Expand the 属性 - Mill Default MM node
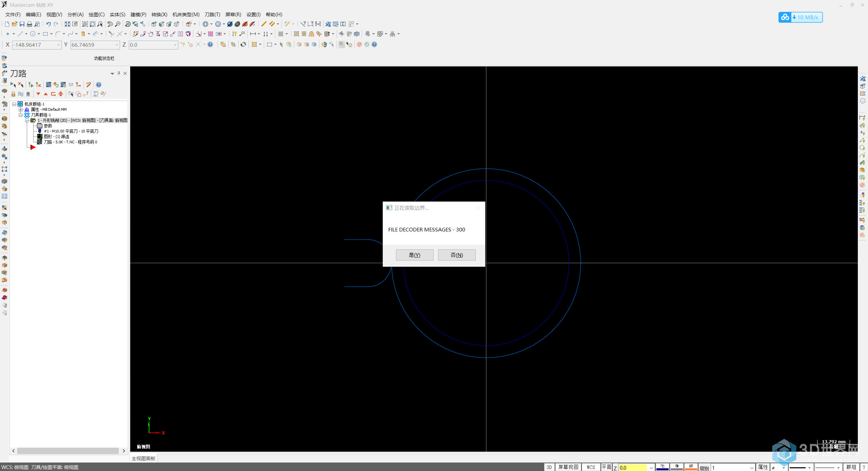The height and width of the screenshot is (471, 868). point(21,109)
